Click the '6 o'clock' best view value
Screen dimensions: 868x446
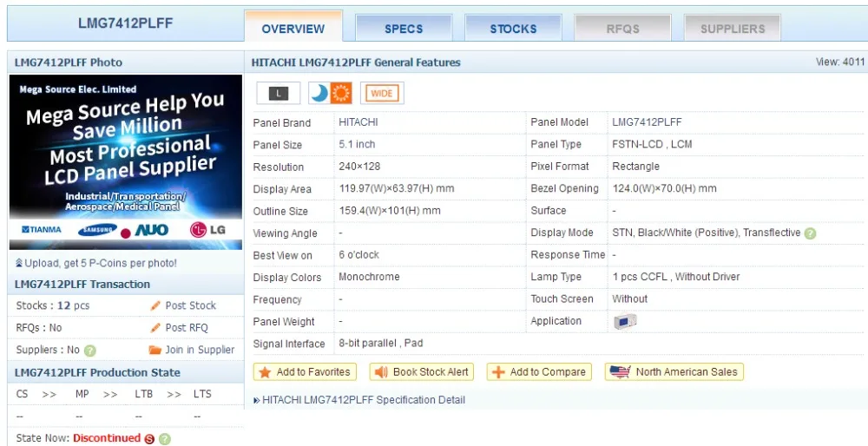[358, 255]
